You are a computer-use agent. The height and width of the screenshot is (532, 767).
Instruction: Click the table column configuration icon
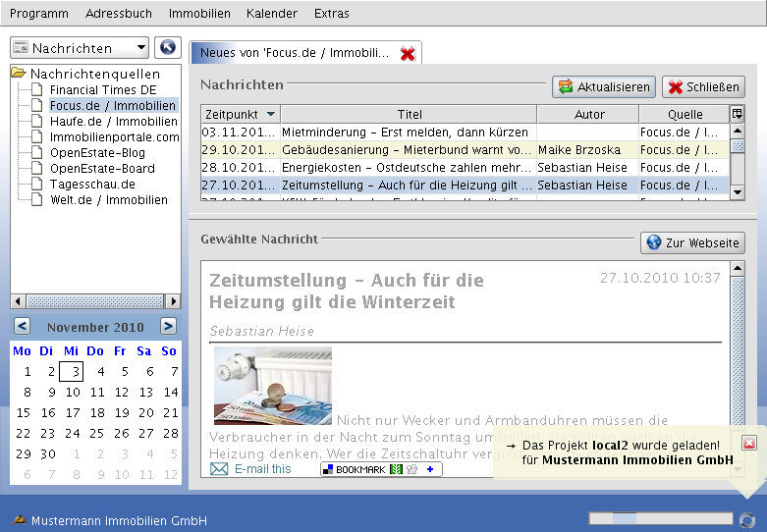[738, 114]
